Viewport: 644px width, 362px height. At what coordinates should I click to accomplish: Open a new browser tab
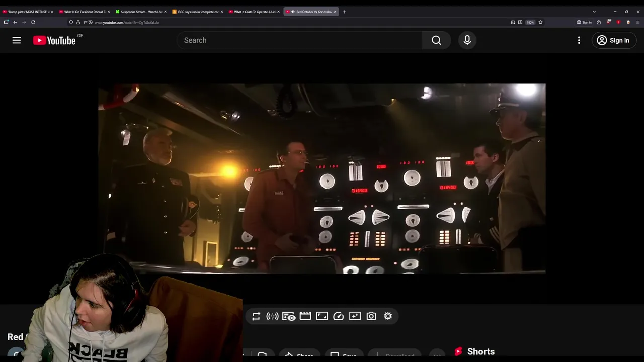coord(344,12)
